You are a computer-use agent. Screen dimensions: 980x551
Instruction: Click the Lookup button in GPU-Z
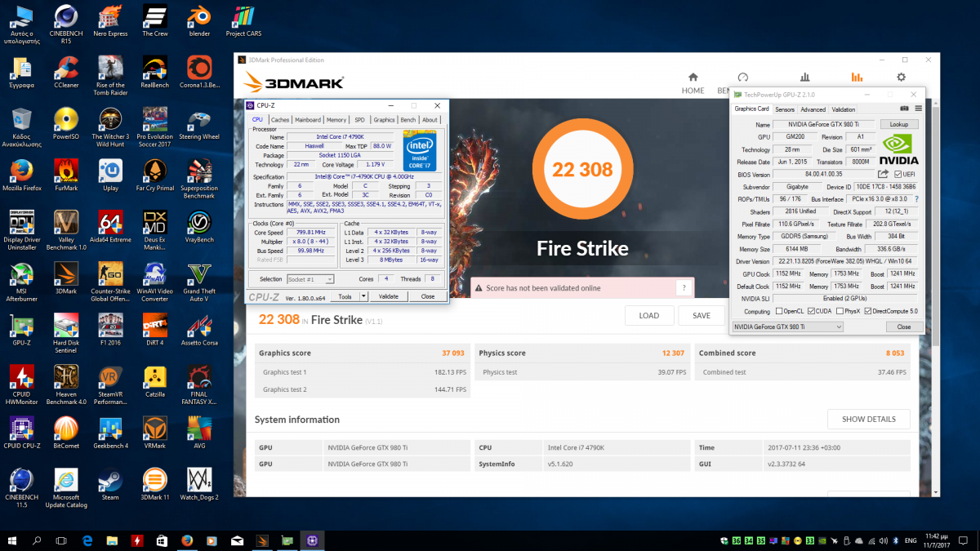[x=899, y=124]
